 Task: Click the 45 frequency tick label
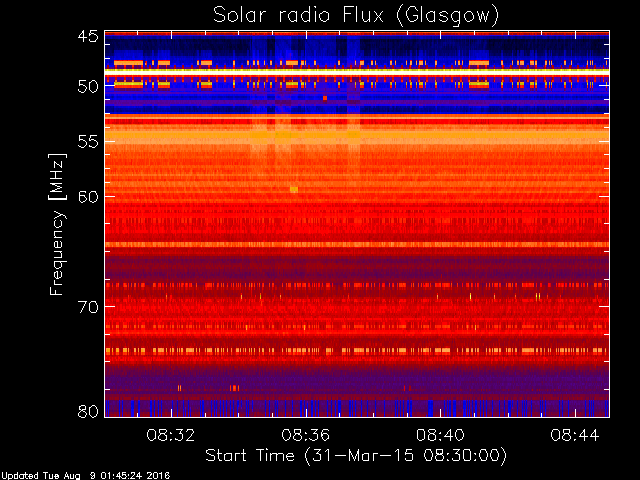(88, 36)
